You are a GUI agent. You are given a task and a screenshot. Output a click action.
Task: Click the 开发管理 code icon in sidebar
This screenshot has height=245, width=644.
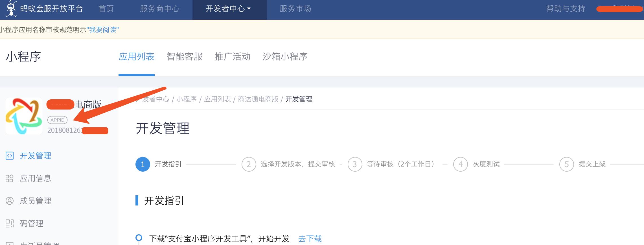(x=10, y=156)
